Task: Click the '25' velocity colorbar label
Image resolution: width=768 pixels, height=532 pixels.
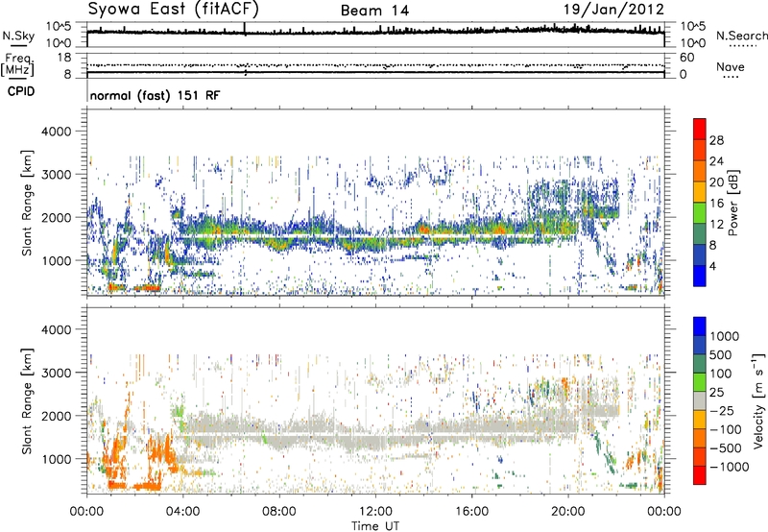Action: point(716,393)
